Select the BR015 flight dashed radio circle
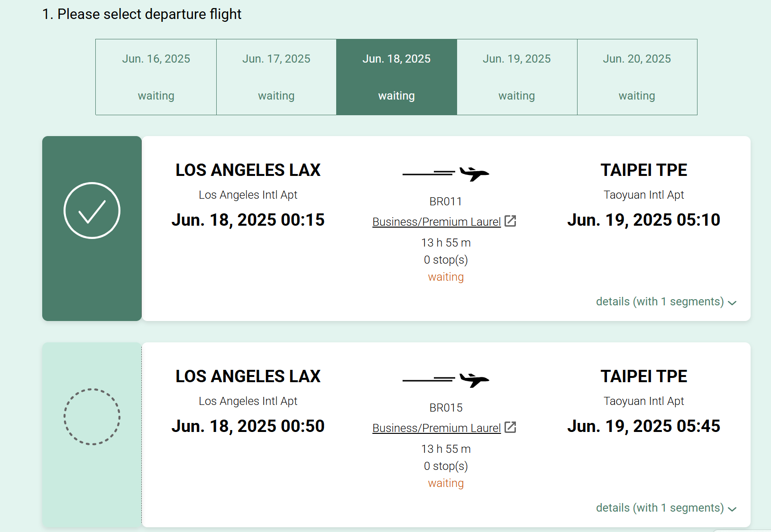771x532 pixels. [92, 417]
